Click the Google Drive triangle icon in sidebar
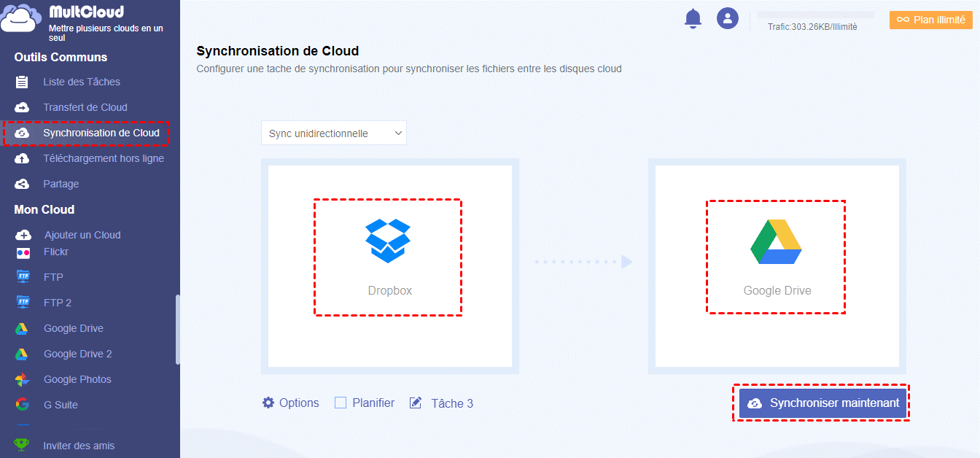The image size is (980, 458). coord(22,329)
